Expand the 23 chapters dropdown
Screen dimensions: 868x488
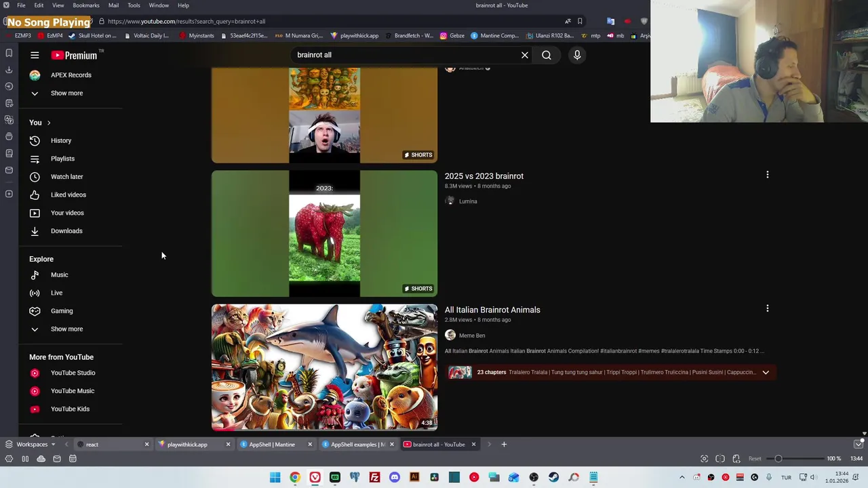[766, 372]
